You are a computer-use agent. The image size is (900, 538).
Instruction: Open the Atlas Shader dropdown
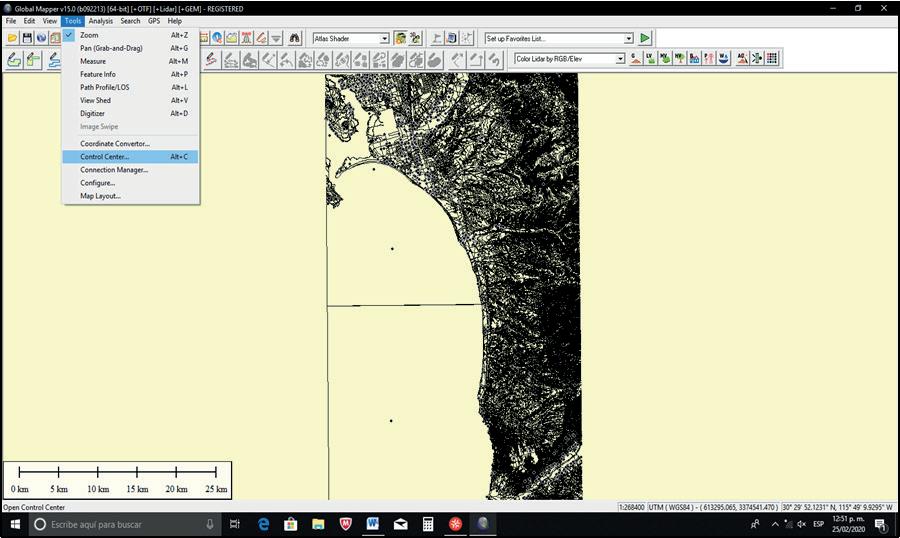click(384, 39)
